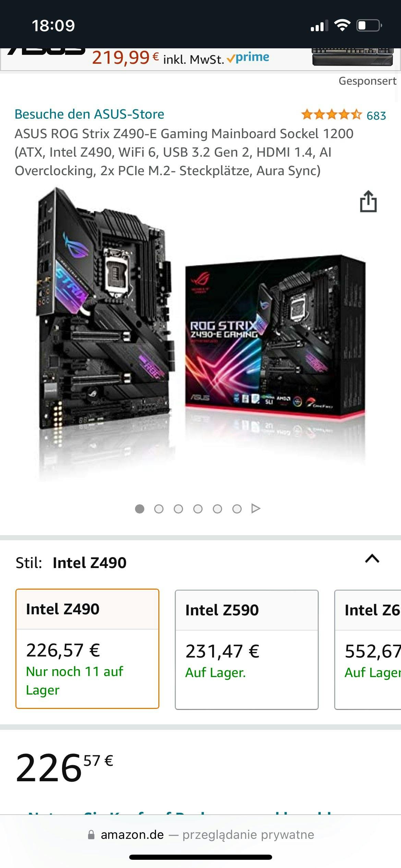Jump to fourth product image dot
The image size is (401, 868).
coord(198,509)
